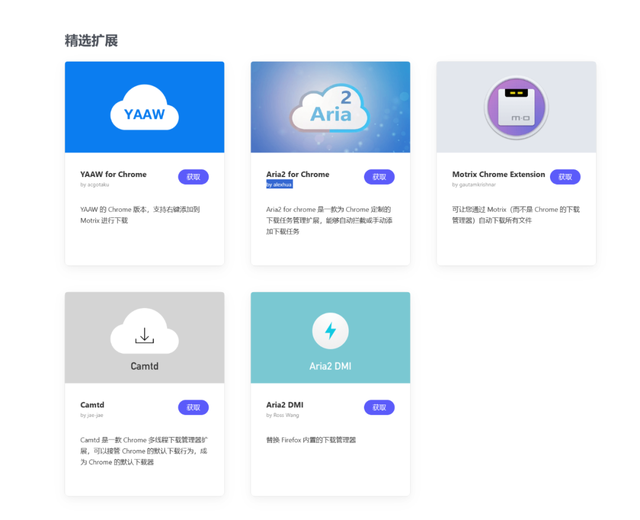Click author text by gautamkrishnar
This screenshot has height=520, width=640.
click(474, 185)
